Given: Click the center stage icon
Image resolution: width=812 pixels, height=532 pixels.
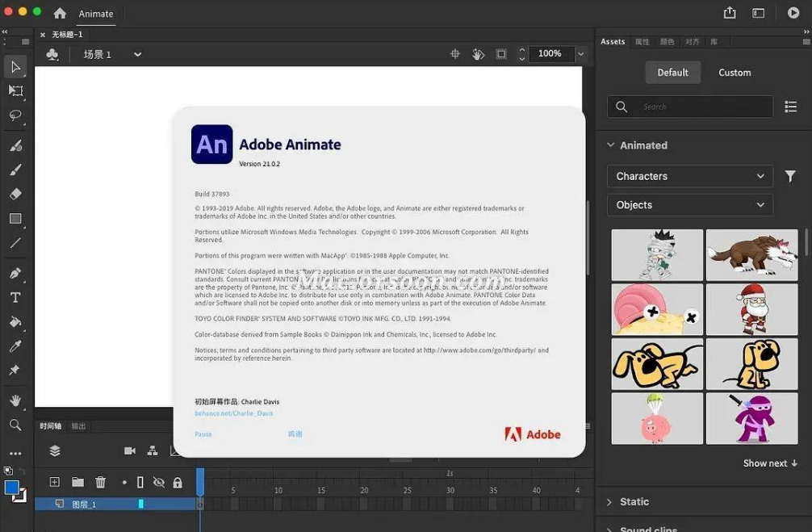Looking at the screenshot, I should [454, 54].
